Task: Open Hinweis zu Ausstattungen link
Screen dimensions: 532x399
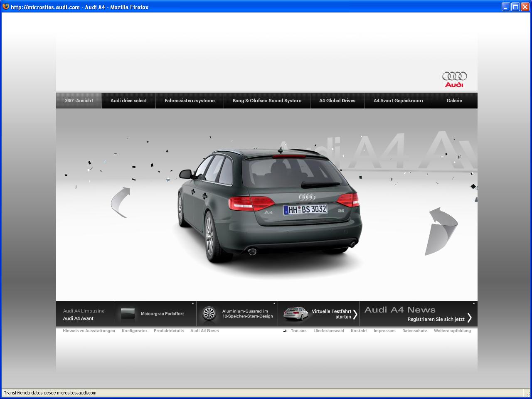Action: tap(89, 331)
